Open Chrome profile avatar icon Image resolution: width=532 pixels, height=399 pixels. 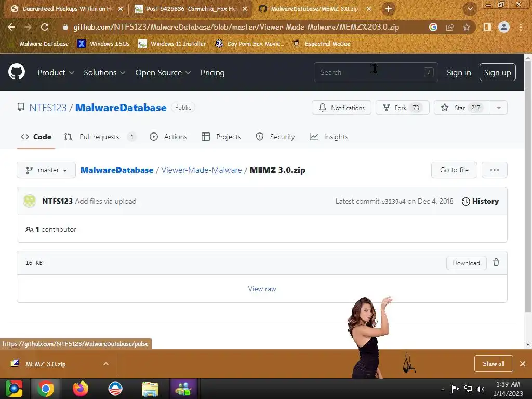click(504, 27)
